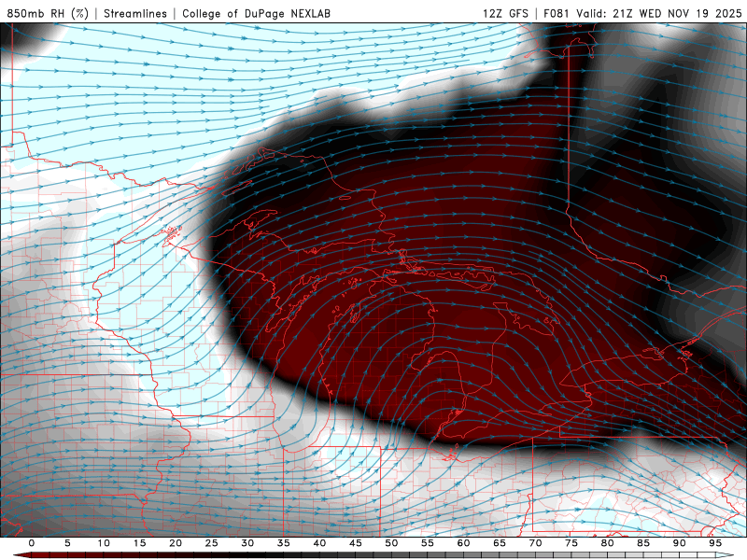Click the '10' value on the color scale
Image resolution: width=747 pixels, height=560 pixels.
coord(104,543)
